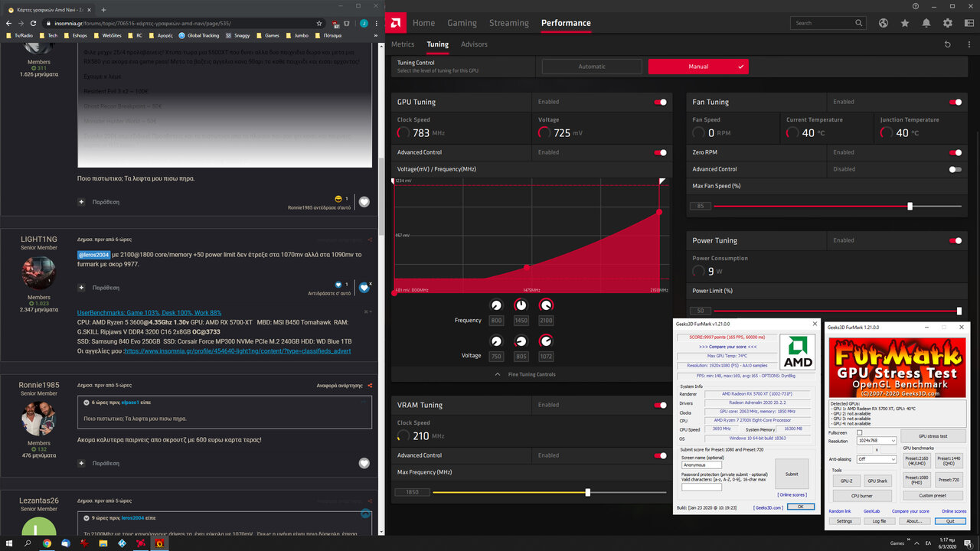The width and height of the screenshot is (980, 551).
Task: Open Chrome from the taskbar
Action: tap(47, 543)
